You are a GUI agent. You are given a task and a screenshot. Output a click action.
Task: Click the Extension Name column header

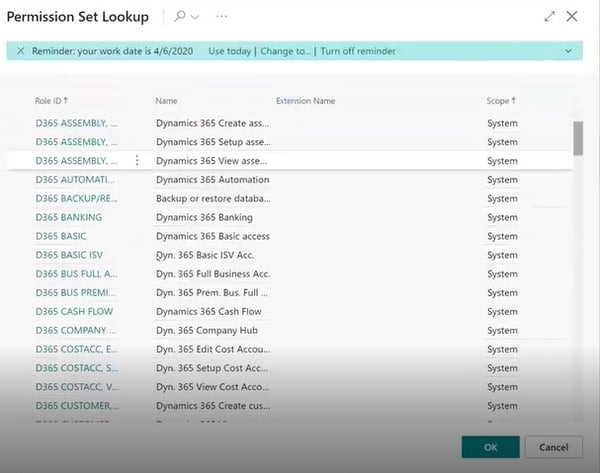click(306, 101)
